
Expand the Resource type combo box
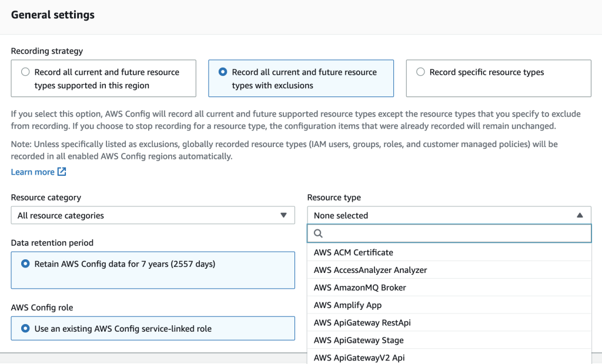pos(449,215)
